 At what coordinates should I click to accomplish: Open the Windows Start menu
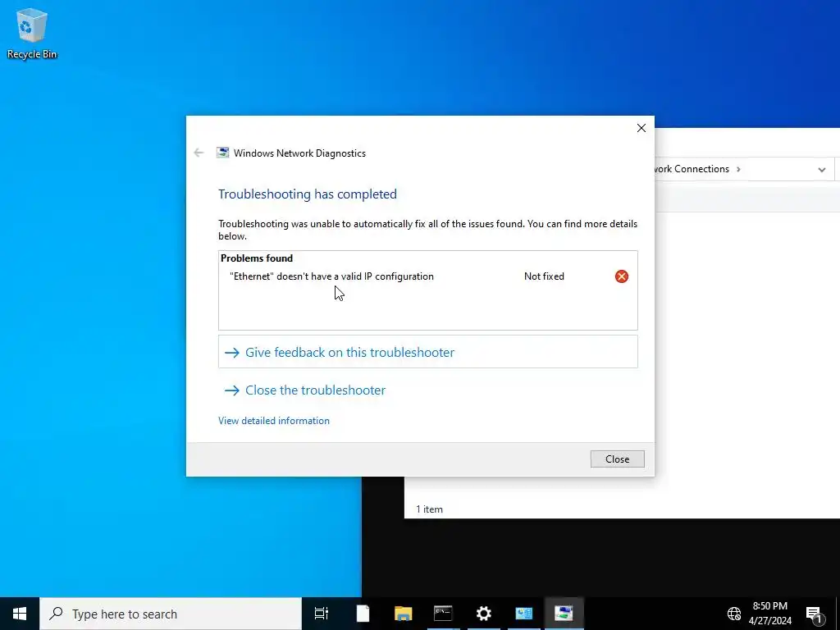pyautogui.click(x=20, y=614)
